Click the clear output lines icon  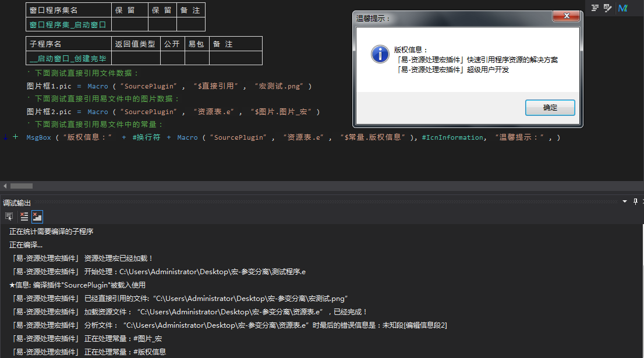click(x=24, y=217)
